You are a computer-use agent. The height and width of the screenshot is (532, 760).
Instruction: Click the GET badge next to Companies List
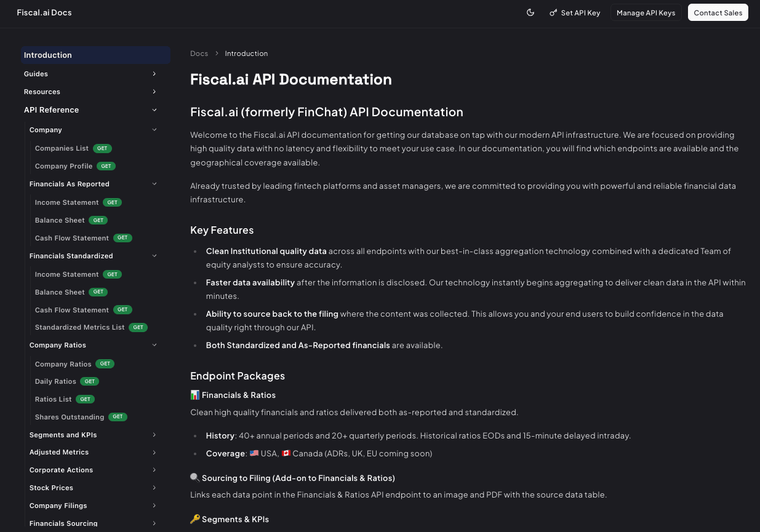tap(102, 148)
